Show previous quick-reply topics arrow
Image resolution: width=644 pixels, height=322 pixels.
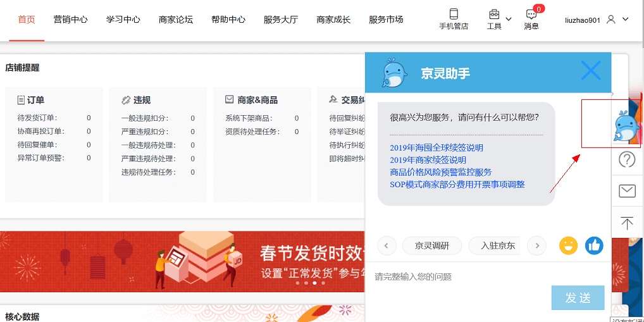coord(387,246)
